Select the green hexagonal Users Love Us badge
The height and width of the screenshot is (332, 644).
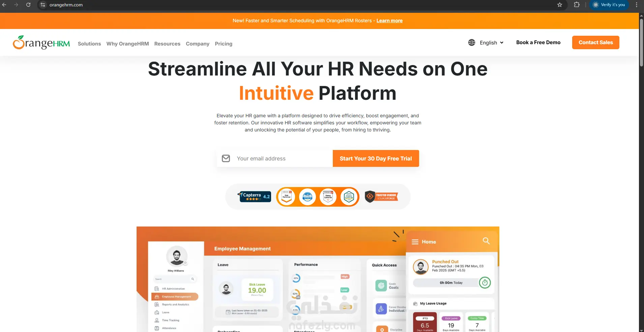349,197
